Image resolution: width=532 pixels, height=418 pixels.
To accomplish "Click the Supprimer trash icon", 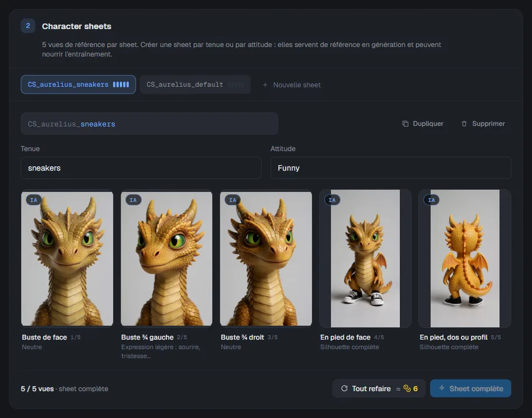I will (464, 124).
